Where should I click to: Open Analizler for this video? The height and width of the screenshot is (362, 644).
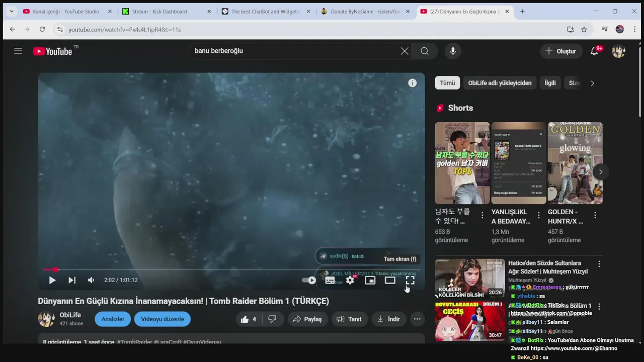(x=113, y=319)
